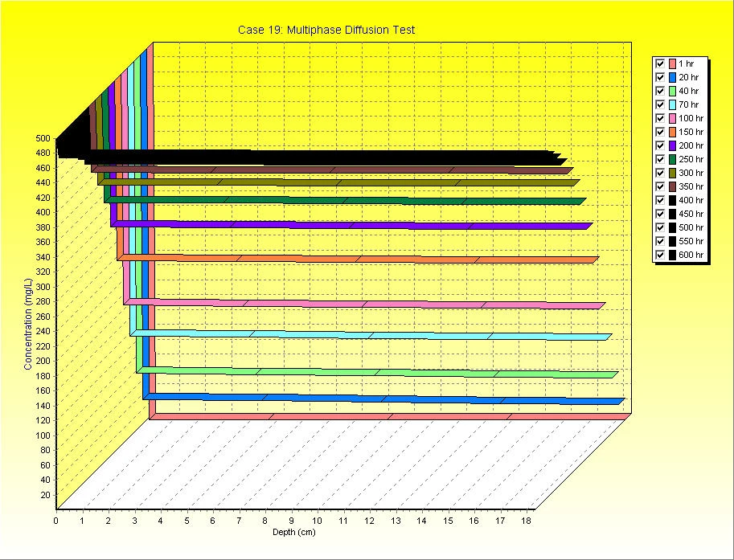This screenshot has height=560, width=734.
Task: Hide the 350 hr series via checkbox
Action: click(x=660, y=186)
